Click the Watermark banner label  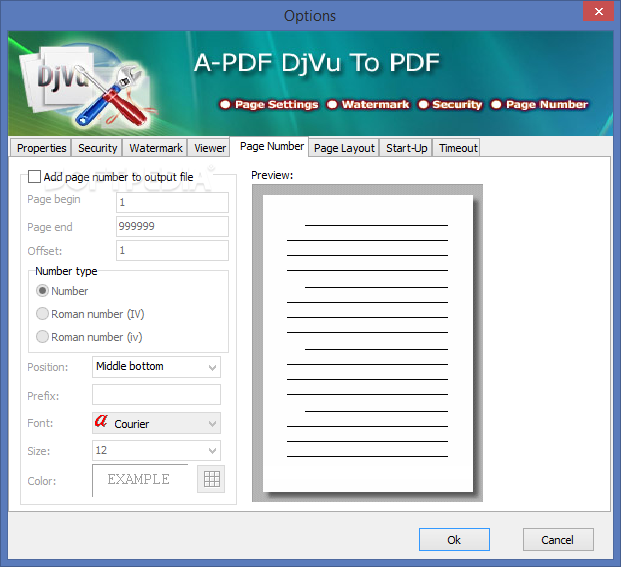point(375,105)
